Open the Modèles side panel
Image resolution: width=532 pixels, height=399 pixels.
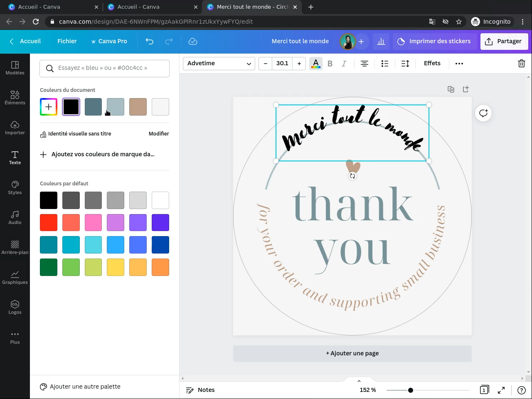pyautogui.click(x=15, y=68)
